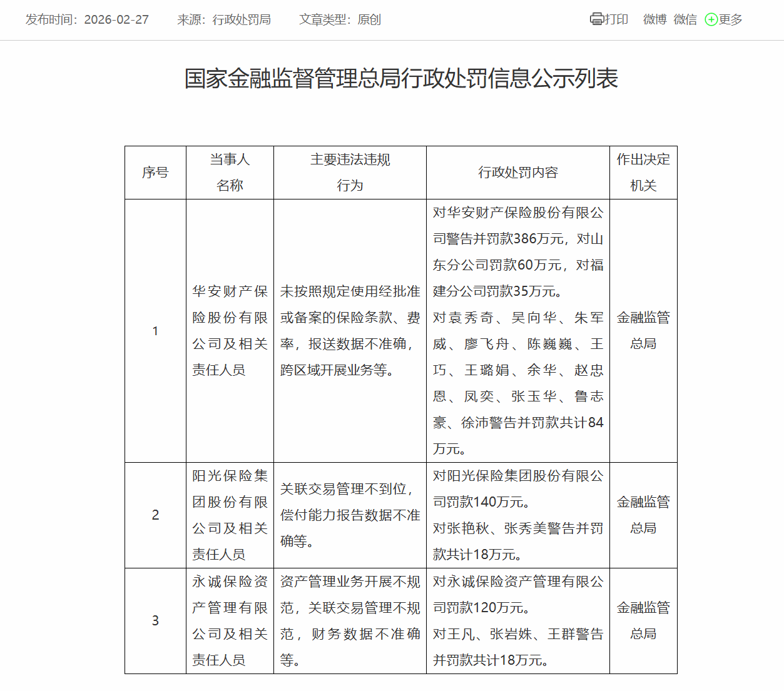
Task: Open the 更多 sharing options
Action: (x=730, y=19)
